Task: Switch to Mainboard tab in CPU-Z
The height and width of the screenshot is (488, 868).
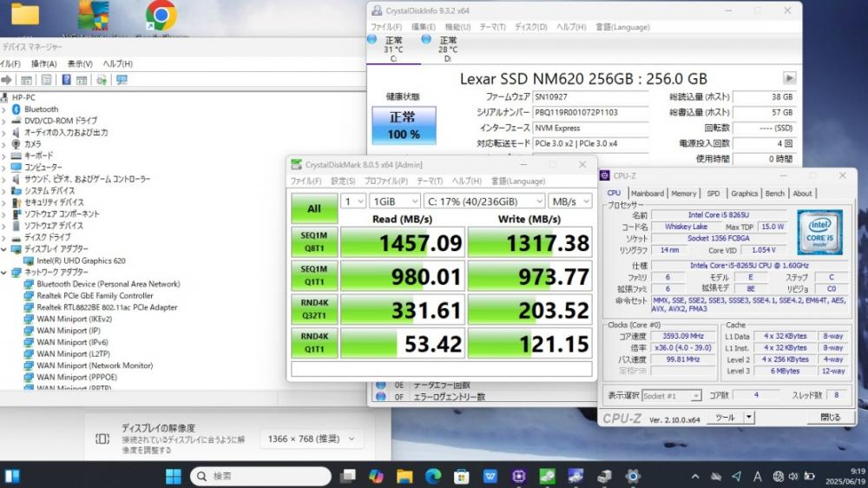Action: [x=648, y=194]
